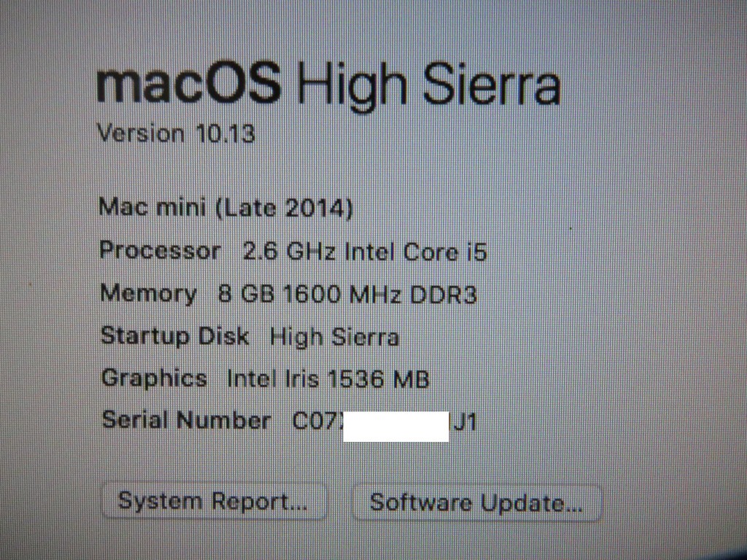Click the Processor label
Screen dimensions: 747x560
click(x=160, y=251)
